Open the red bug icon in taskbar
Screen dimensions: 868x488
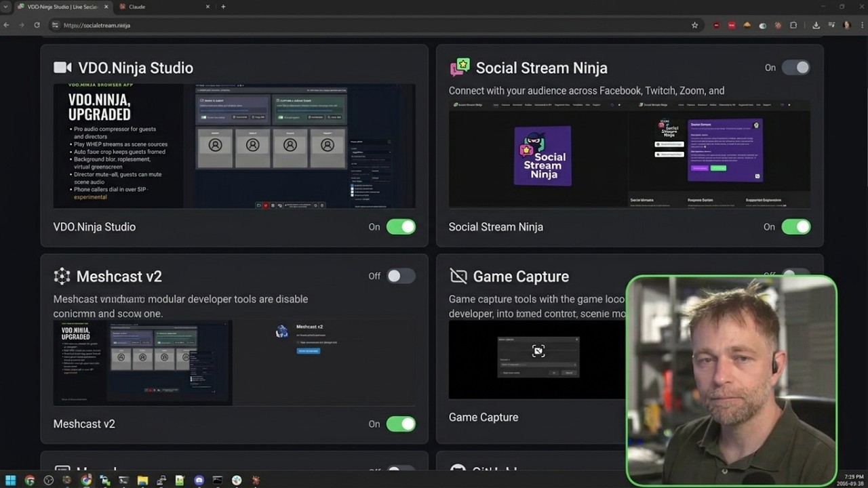[256, 481]
